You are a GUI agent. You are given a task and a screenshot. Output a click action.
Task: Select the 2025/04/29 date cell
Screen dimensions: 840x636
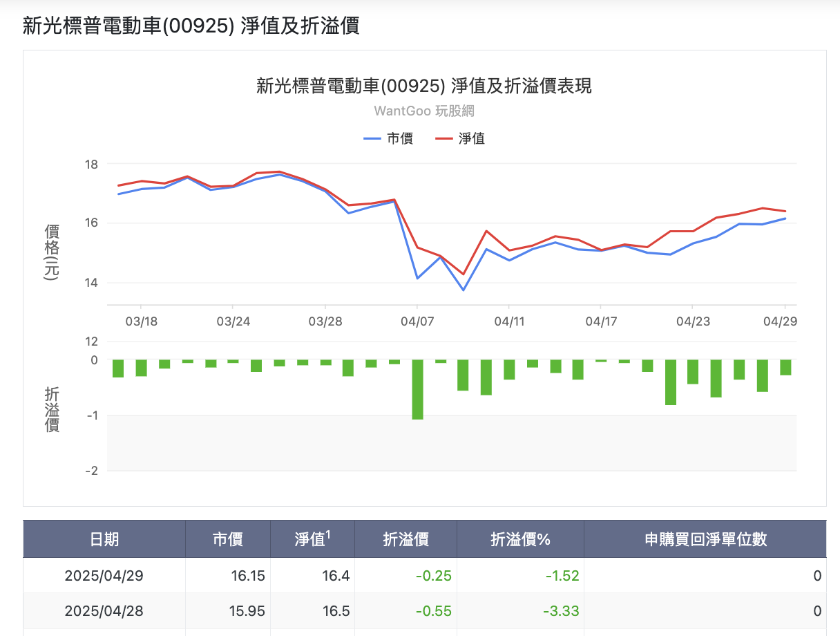[104, 576]
